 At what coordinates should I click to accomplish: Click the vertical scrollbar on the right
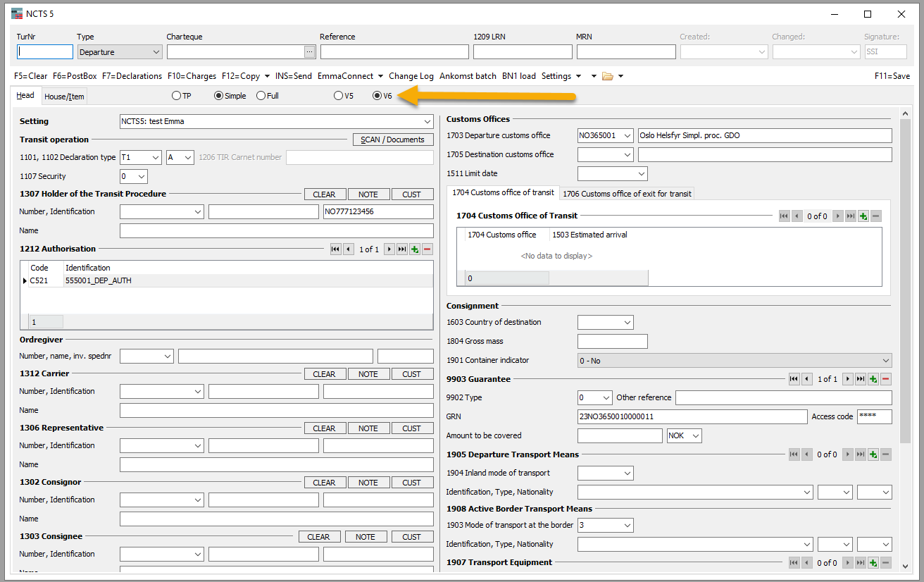905,282
